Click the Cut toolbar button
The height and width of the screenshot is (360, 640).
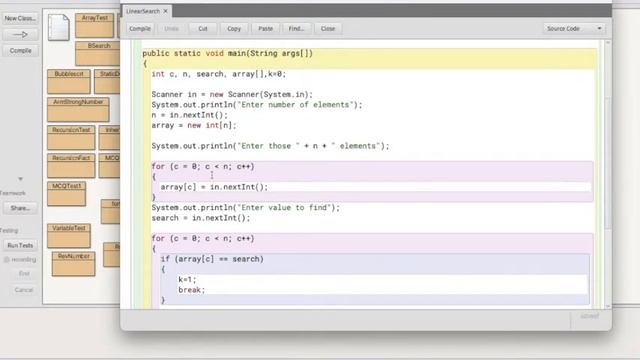tap(203, 29)
